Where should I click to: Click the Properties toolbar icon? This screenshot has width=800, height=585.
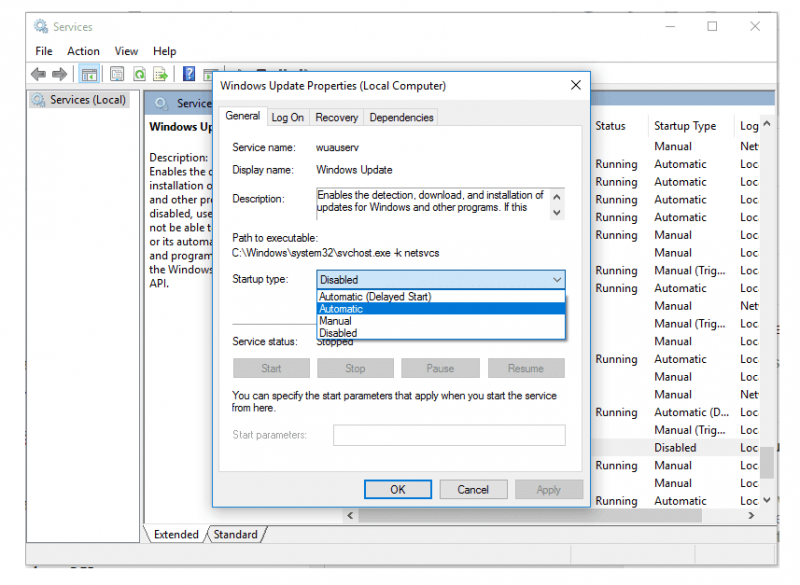coord(117,74)
